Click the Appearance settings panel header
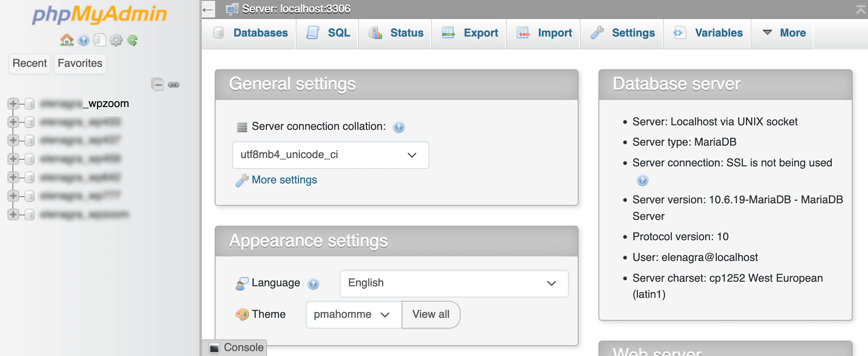The image size is (868, 356). (397, 241)
